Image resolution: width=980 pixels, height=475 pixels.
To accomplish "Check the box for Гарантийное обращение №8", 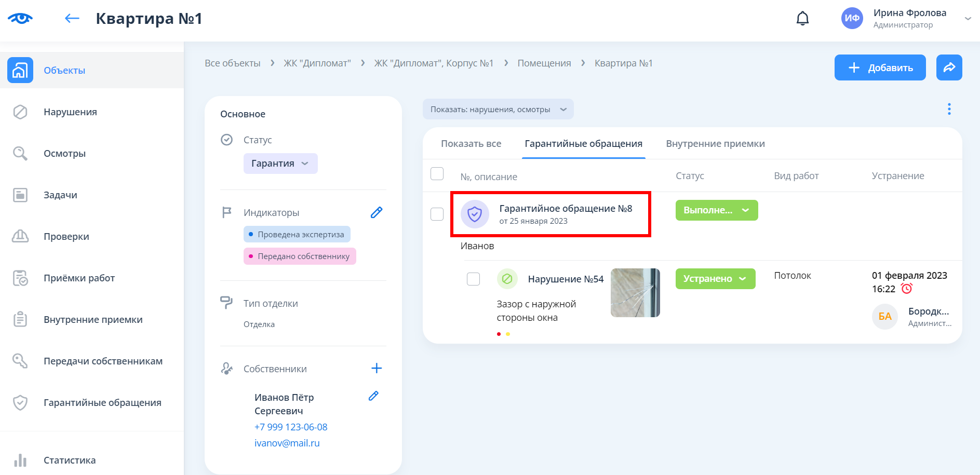I will coord(437,214).
